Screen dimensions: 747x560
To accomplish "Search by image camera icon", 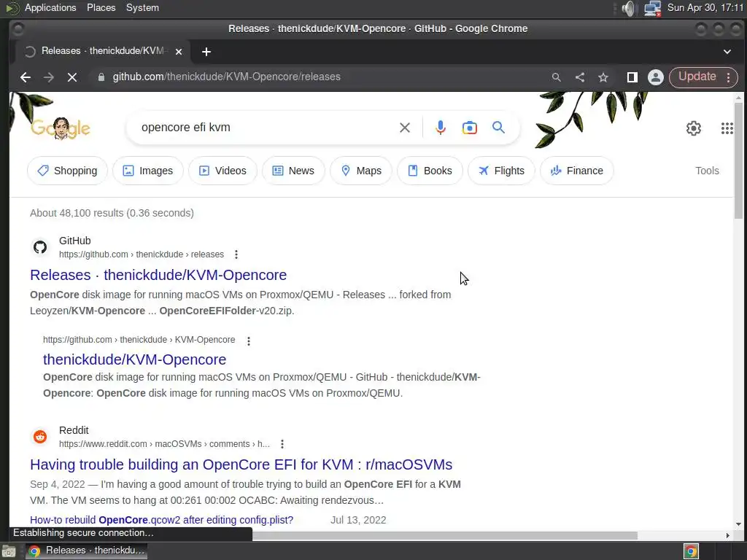I will pyautogui.click(x=469, y=128).
